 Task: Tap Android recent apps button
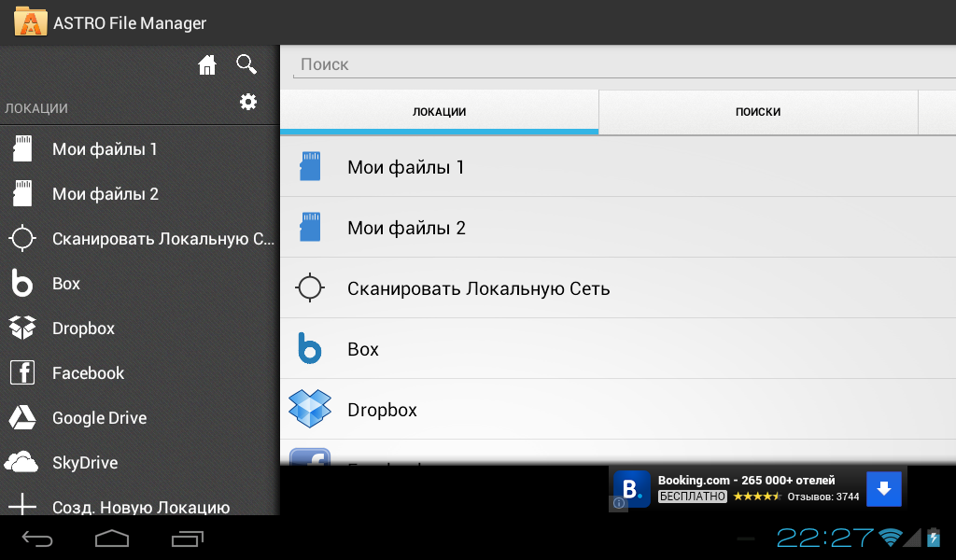click(x=187, y=539)
